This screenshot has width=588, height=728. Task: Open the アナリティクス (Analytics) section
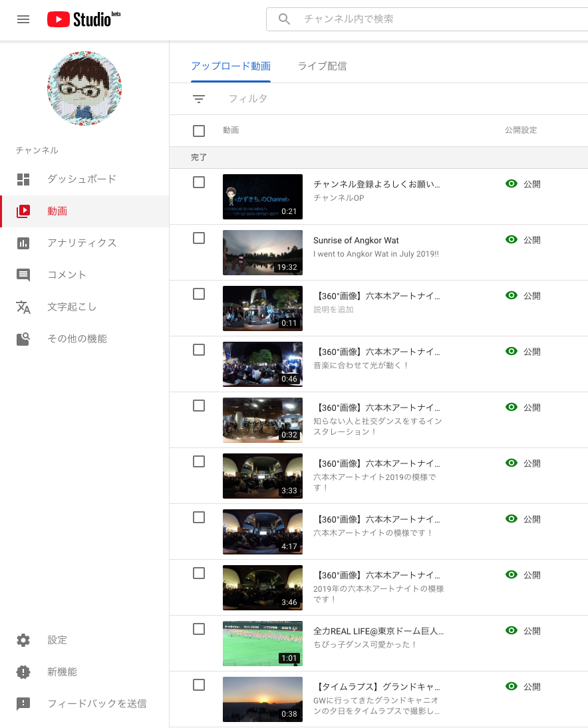click(x=23, y=243)
